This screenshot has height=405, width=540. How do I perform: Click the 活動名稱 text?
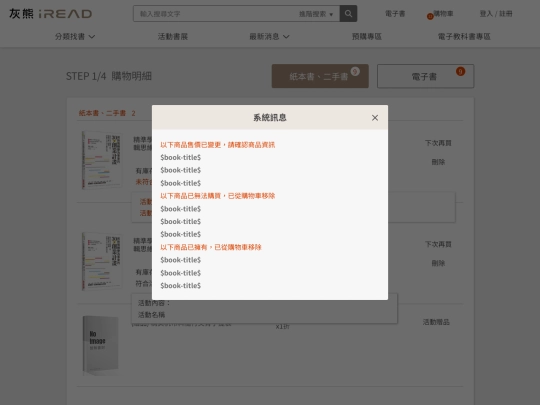pyautogui.click(x=151, y=315)
